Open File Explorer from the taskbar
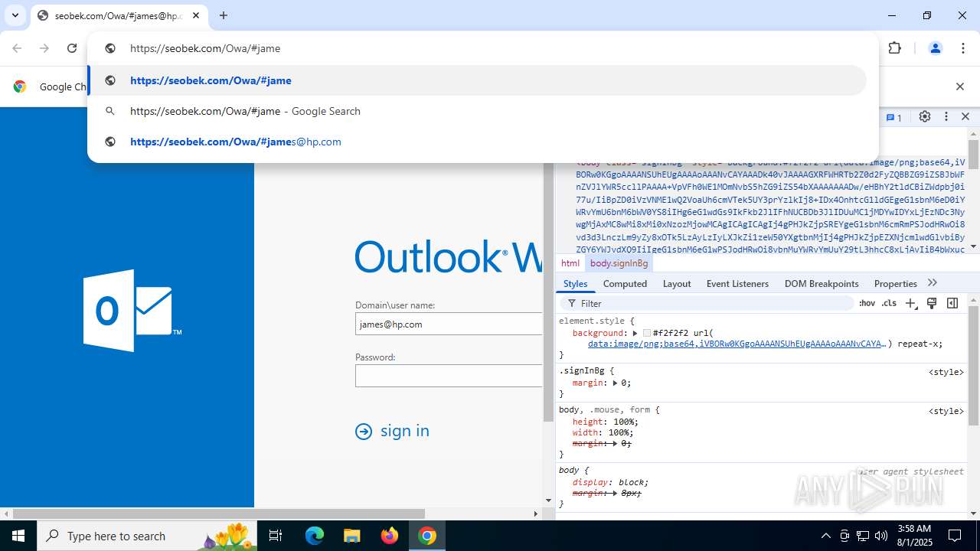Screen dimensions: 980x551 coord(352,536)
